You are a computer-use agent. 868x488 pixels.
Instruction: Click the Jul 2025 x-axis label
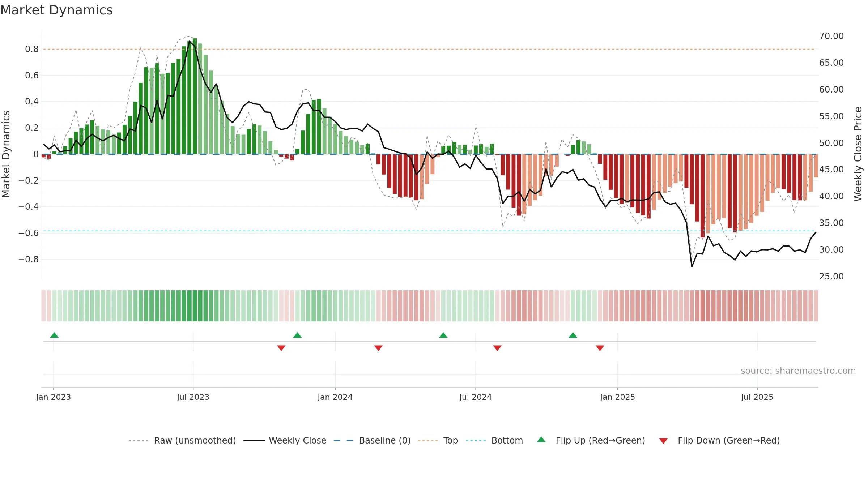[x=757, y=397]
